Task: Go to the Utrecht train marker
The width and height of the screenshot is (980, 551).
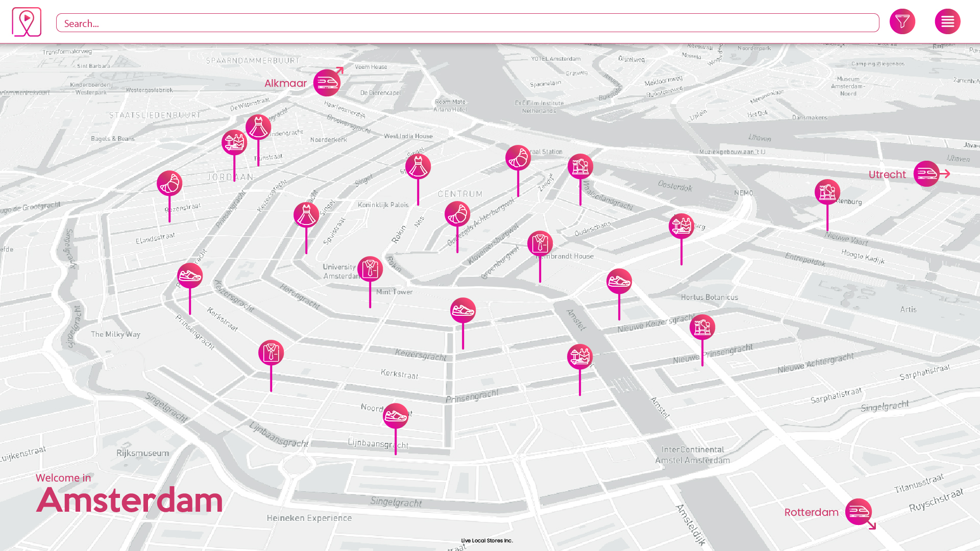Action: (926, 174)
